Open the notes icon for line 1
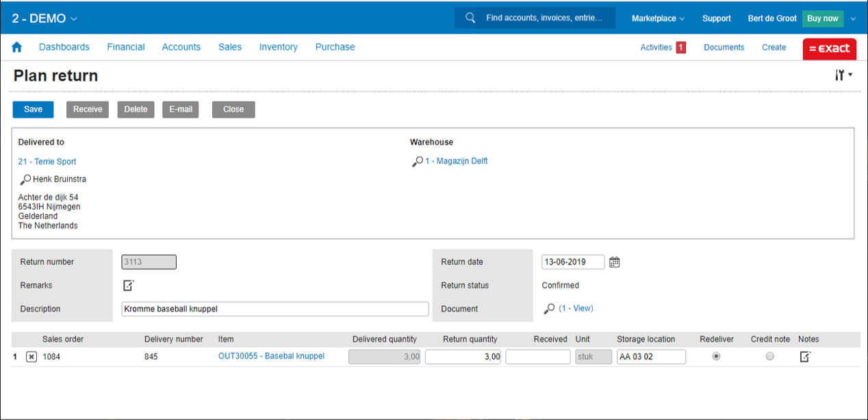868x420 pixels. [806, 356]
